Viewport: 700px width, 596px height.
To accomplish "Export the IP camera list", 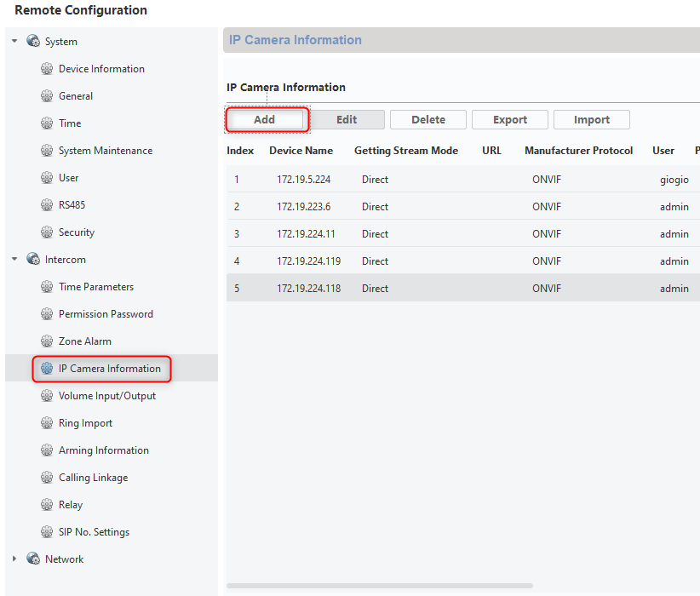I will coord(510,120).
